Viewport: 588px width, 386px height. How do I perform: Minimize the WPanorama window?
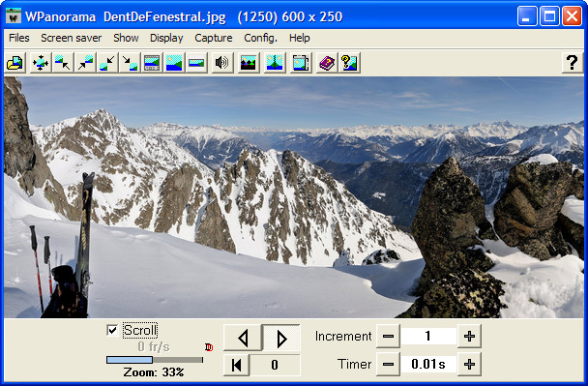click(x=527, y=16)
